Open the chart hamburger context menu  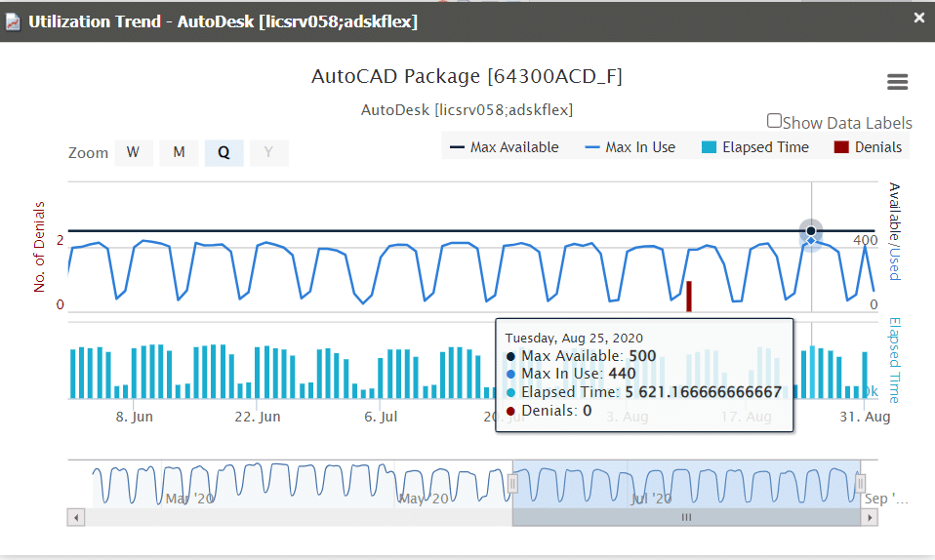[897, 82]
